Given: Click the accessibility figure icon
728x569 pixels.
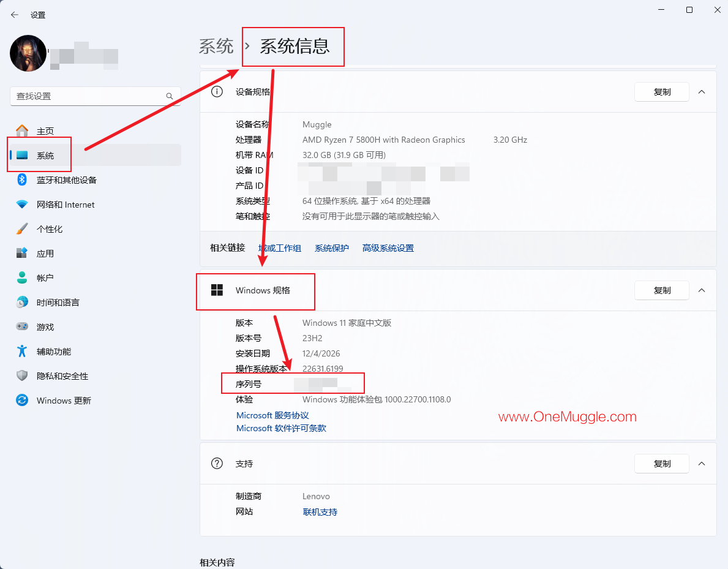Looking at the screenshot, I should tap(22, 351).
